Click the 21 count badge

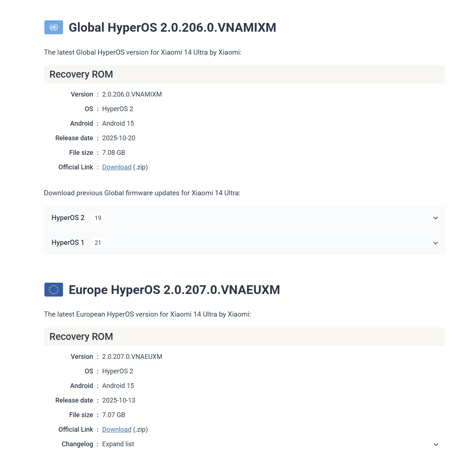(x=98, y=243)
